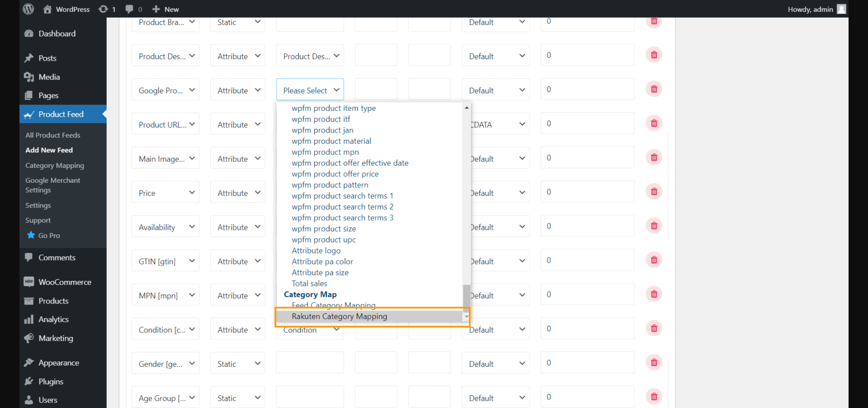Select the Appearance paintbrush icon
Image resolution: width=868 pixels, height=408 pixels.
pos(29,362)
